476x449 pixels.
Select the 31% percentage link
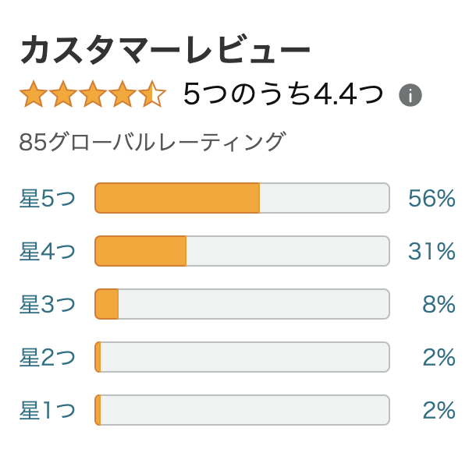coord(432,251)
